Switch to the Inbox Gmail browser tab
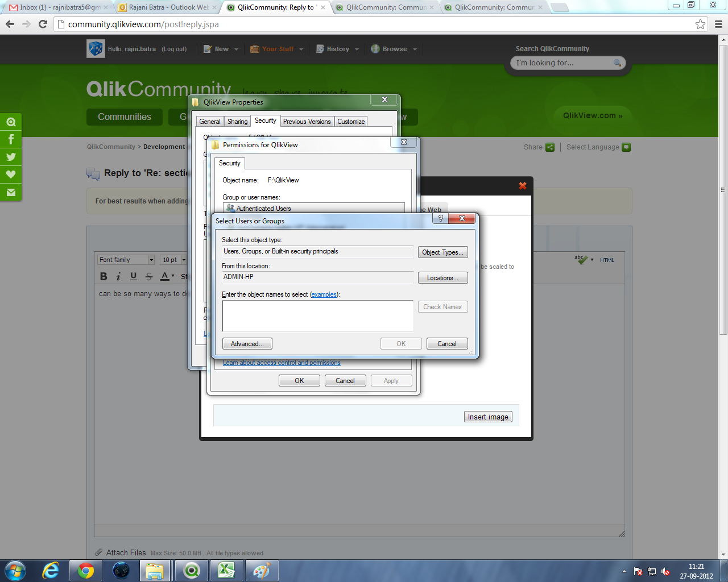728x582 pixels. pyautogui.click(x=59, y=7)
